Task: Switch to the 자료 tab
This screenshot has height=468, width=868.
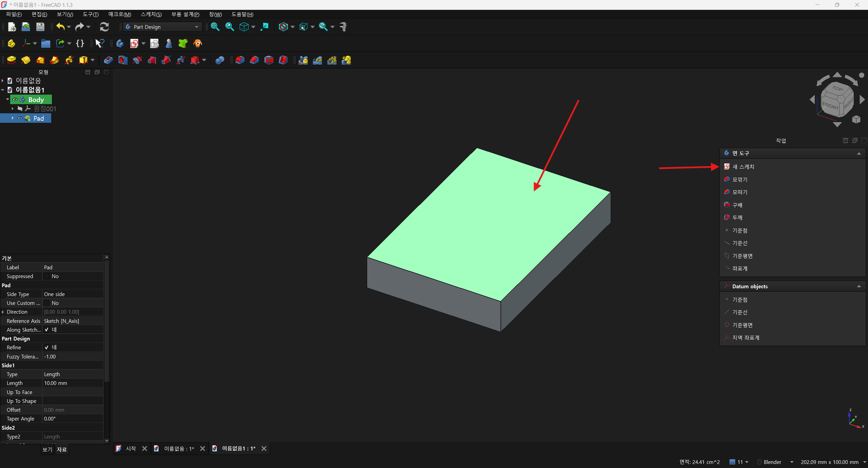Action: point(62,449)
